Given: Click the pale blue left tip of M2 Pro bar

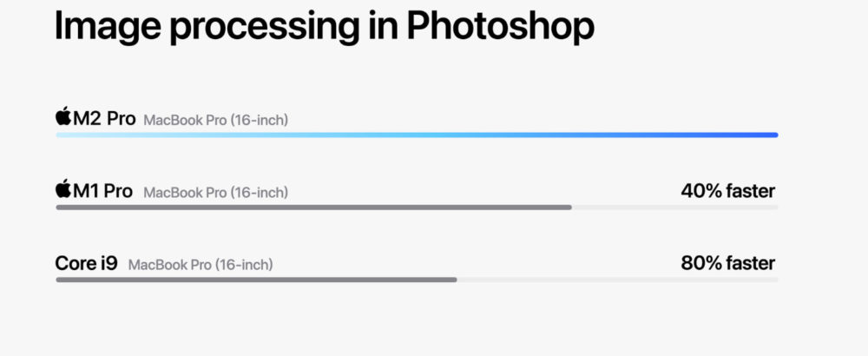Looking at the screenshot, I should coord(65,135).
